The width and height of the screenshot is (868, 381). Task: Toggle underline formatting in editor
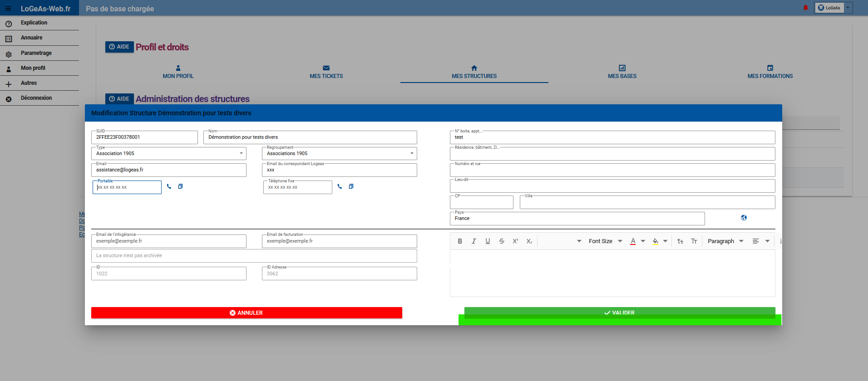coord(488,241)
